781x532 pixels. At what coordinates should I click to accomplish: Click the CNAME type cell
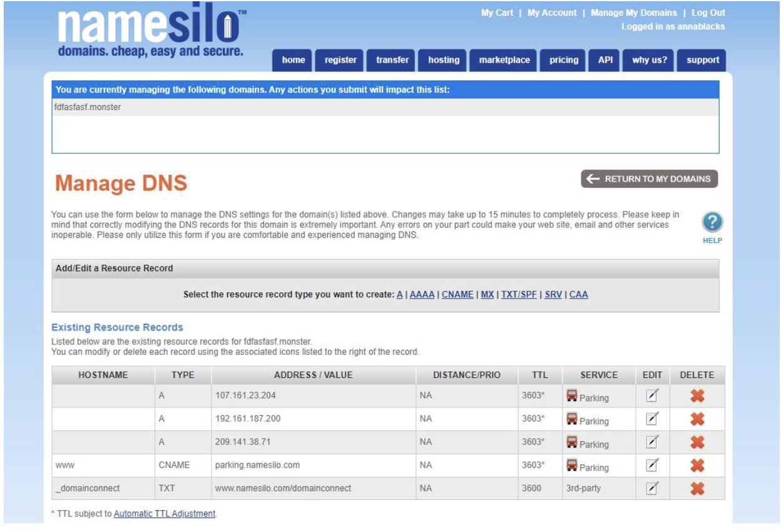click(x=183, y=465)
